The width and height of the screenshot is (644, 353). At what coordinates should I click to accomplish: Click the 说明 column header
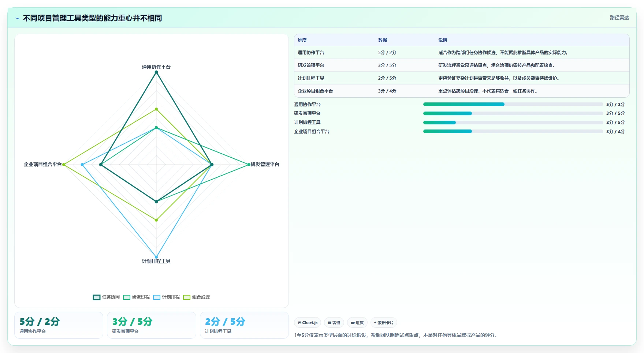point(443,40)
